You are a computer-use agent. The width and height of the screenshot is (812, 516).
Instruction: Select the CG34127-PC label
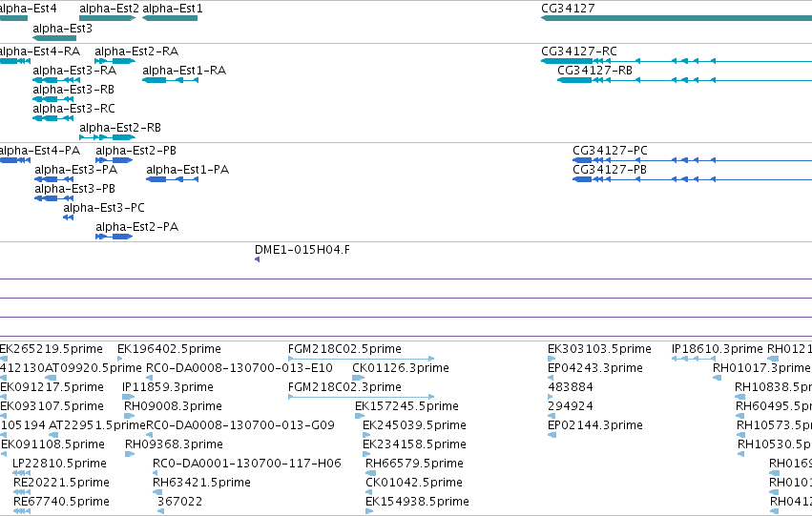point(610,151)
